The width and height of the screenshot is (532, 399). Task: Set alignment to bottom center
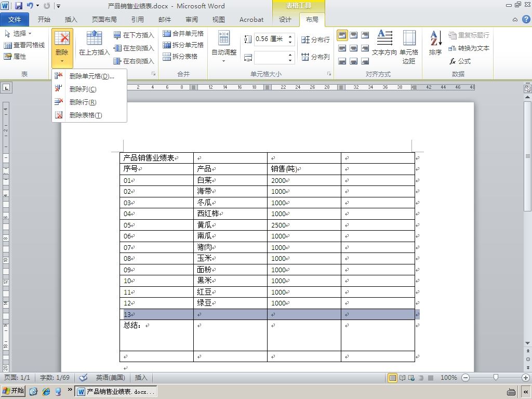353,61
